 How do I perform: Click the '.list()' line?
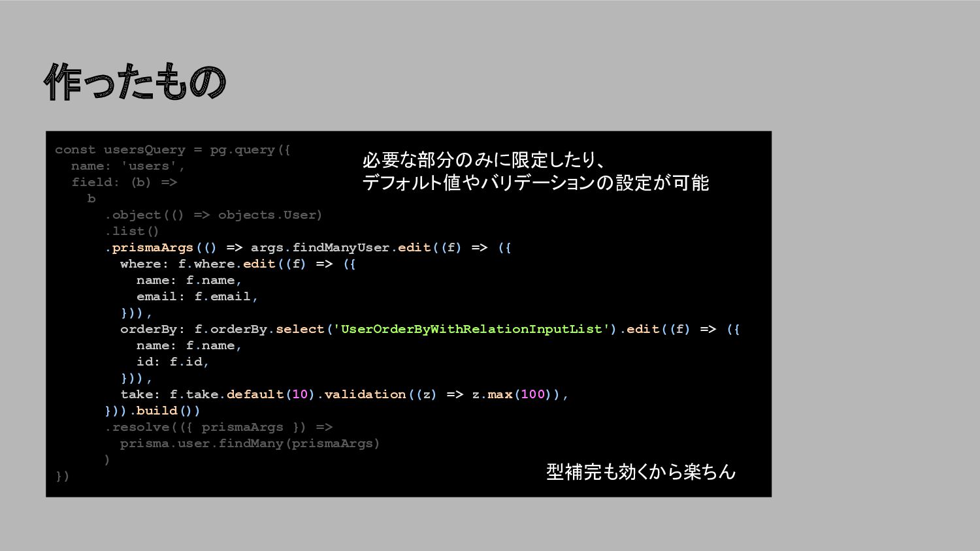tap(132, 231)
